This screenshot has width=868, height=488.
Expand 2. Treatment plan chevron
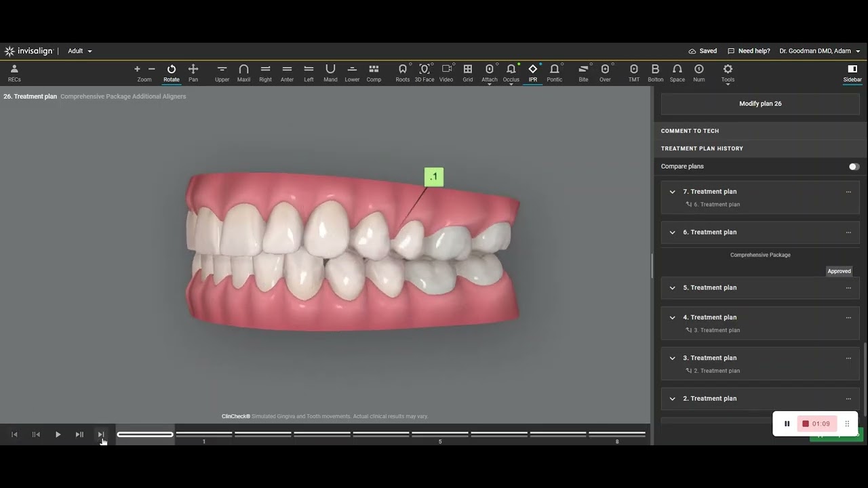click(672, 399)
